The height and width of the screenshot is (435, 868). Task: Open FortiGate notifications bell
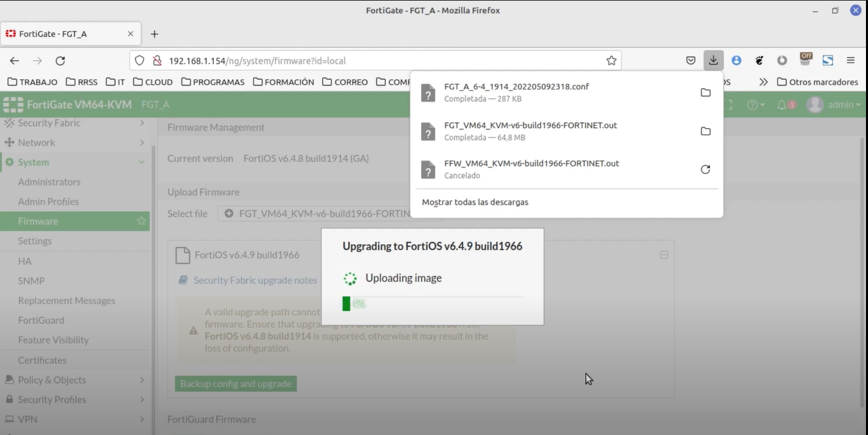point(785,105)
